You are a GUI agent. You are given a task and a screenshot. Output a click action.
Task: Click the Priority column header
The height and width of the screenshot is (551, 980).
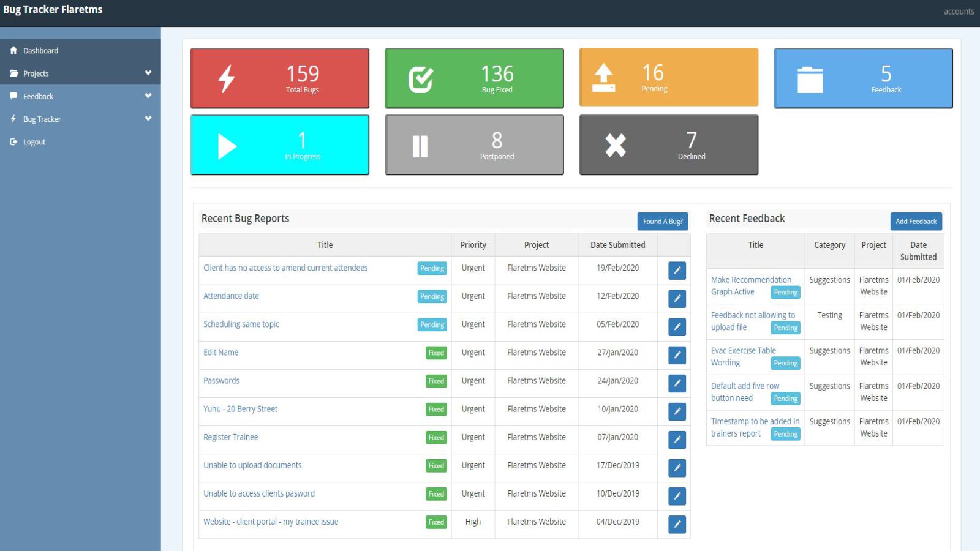[x=473, y=245]
